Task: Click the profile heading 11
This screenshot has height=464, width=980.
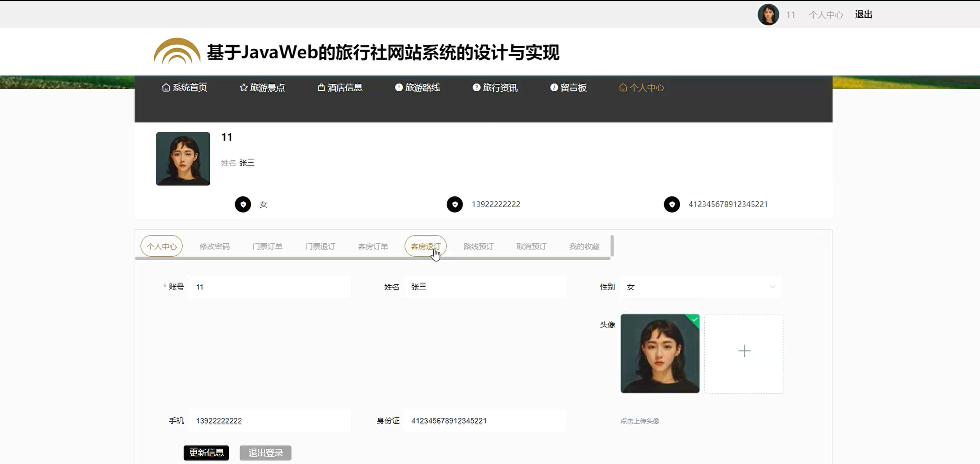Action: pyautogui.click(x=227, y=137)
